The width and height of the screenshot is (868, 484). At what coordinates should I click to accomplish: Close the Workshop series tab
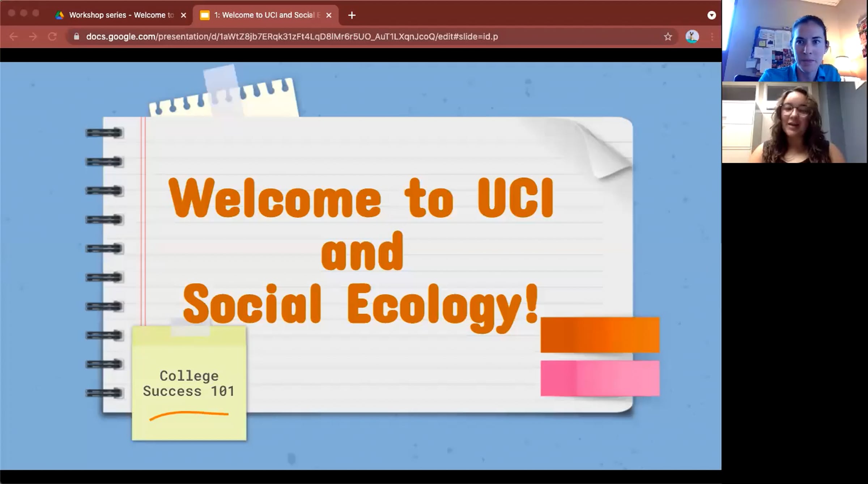click(183, 15)
